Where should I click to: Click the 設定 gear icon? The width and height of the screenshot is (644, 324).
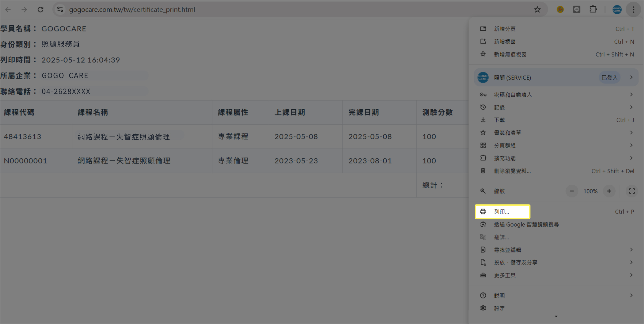(483, 308)
